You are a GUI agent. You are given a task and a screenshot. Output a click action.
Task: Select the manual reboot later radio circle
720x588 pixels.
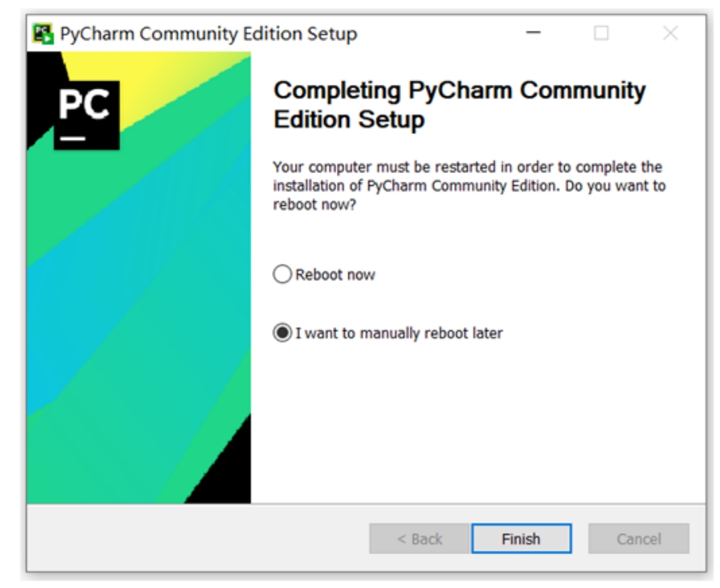(x=282, y=333)
